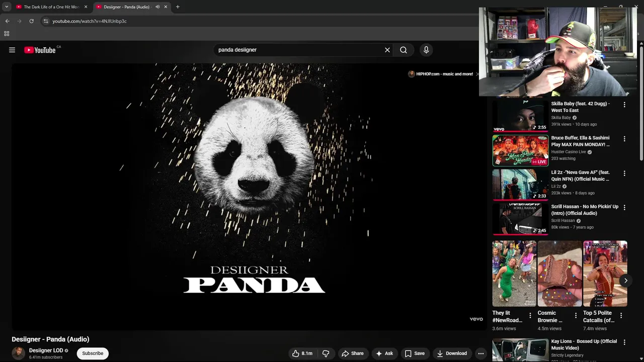
Task: Open a new browser tab
Action: (178, 7)
